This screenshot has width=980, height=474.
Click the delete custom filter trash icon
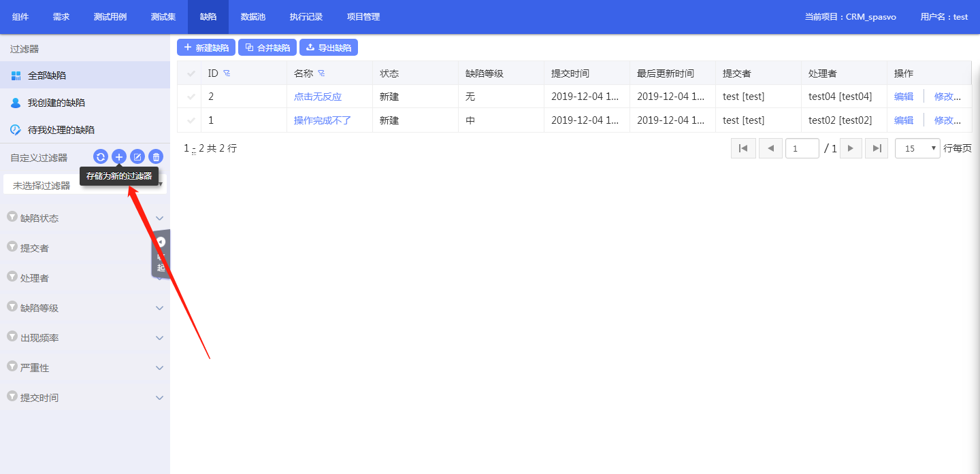[156, 157]
